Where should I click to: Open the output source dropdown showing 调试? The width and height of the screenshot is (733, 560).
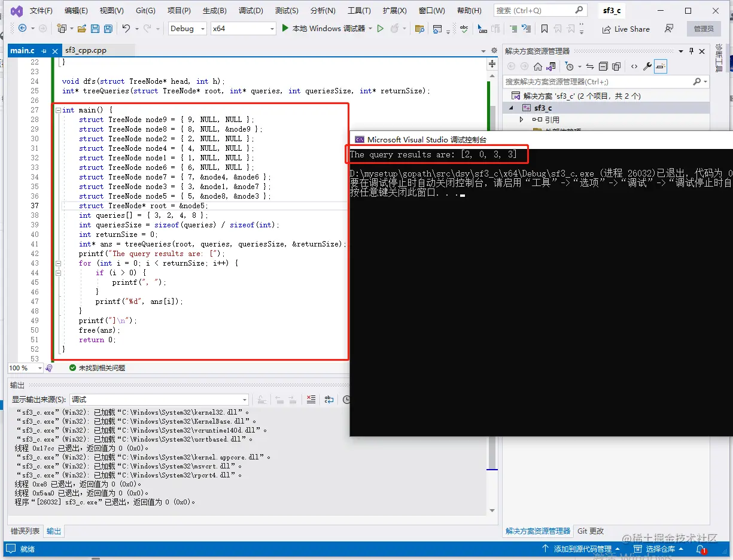pyautogui.click(x=159, y=400)
